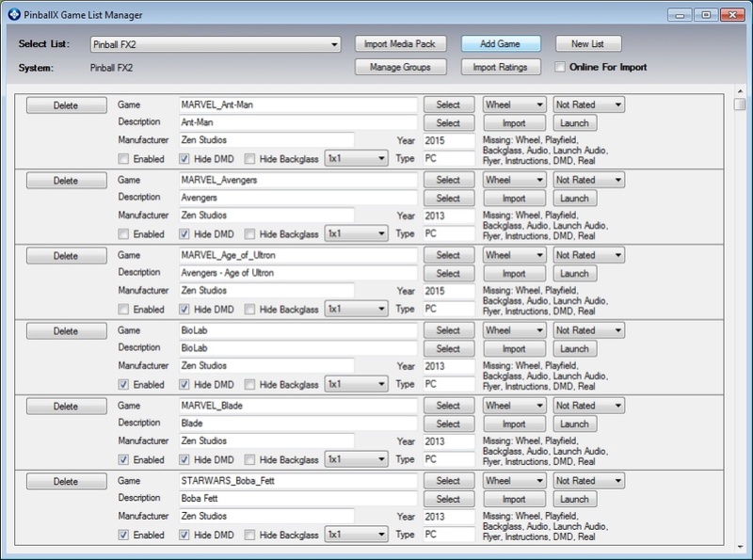
Task: Open rating dropdown for Age of Ultron
Action: 589,255
